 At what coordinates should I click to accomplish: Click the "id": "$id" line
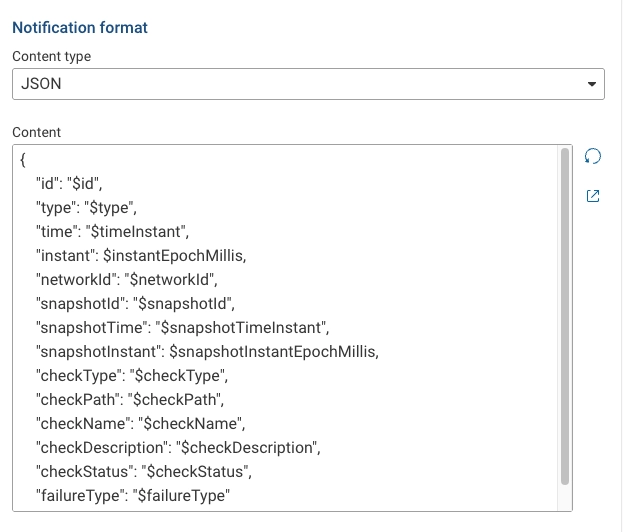69,184
